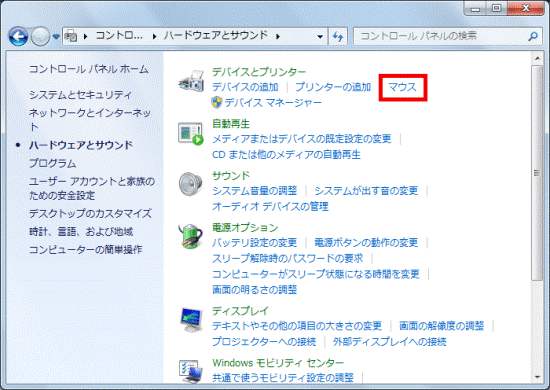The image size is (550, 390).
Task: Select ハードウェアとサウンド in the sidebar
Action: coord(81,145)
